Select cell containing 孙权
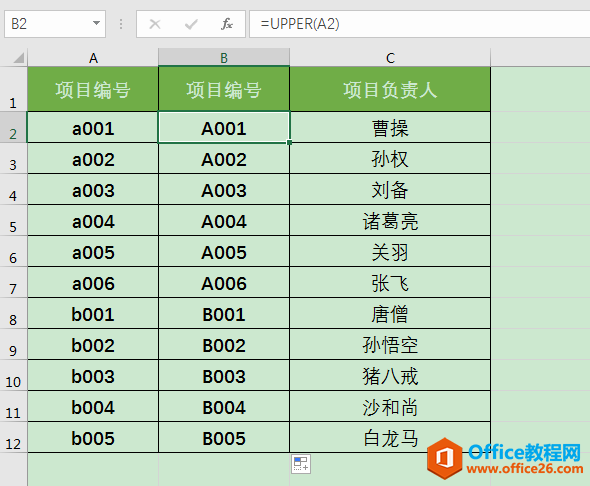This screenshot has height=486, width=590. [390, 158]
